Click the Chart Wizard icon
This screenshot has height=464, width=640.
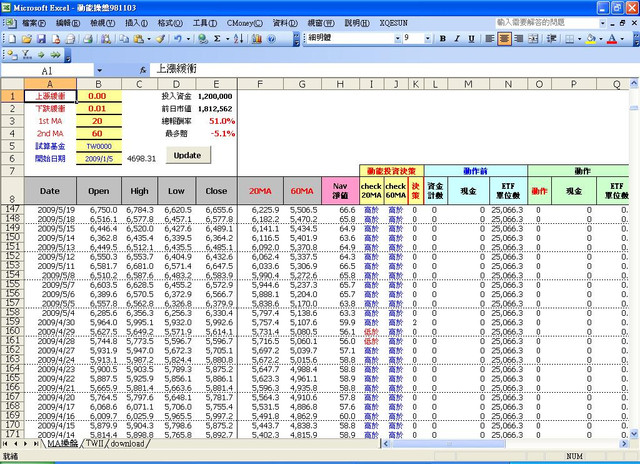(258, 38)
